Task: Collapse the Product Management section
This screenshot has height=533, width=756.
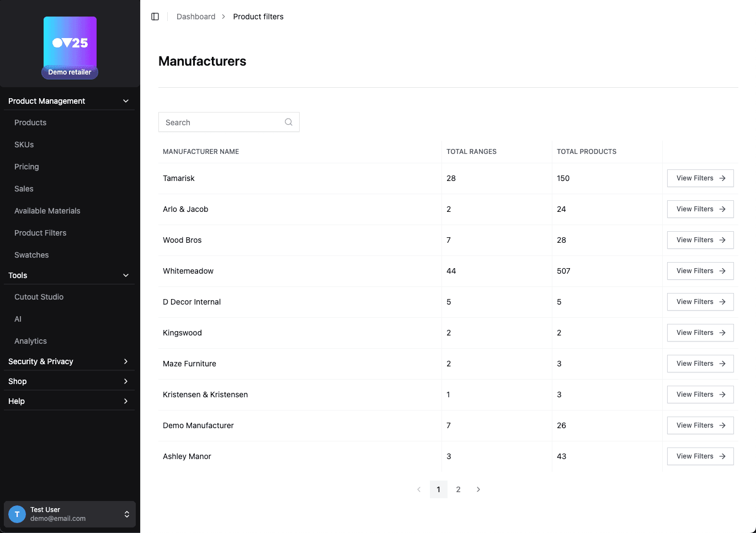Action: (x=125, y=101)
